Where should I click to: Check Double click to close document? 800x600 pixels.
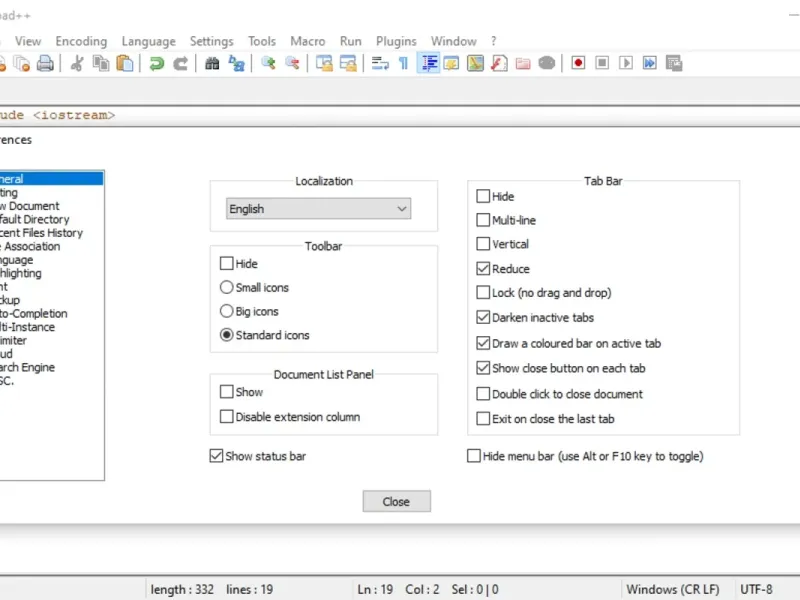pos(483,393)
